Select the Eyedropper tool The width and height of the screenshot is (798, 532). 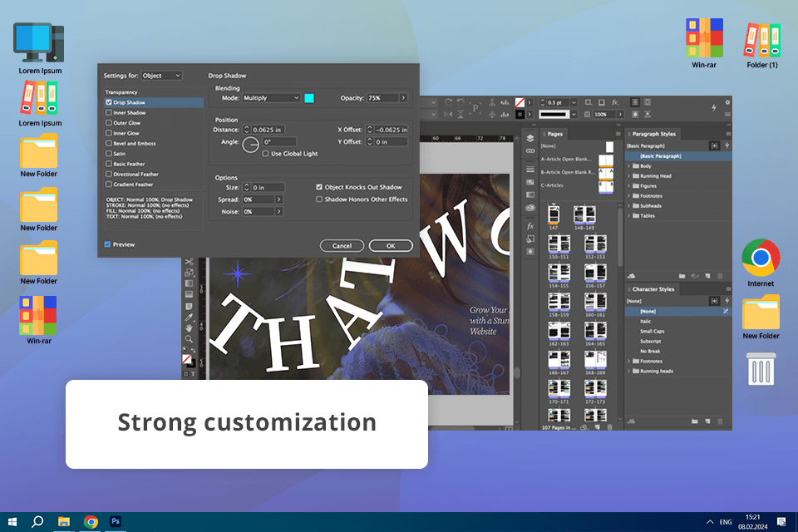pyautogui.click(x=189, y=318)
